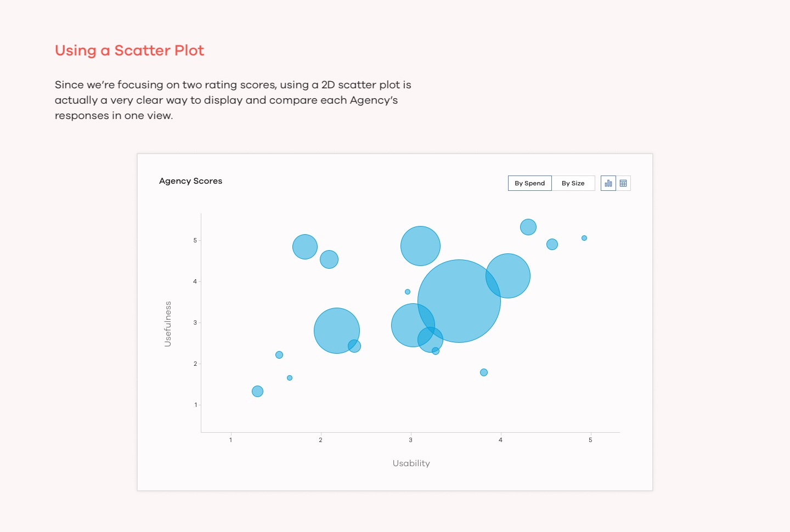790x532 pixels.
Task: Click tiny bubble near usability 3, usefulness 3.7
Action: (x=408, y=292)
